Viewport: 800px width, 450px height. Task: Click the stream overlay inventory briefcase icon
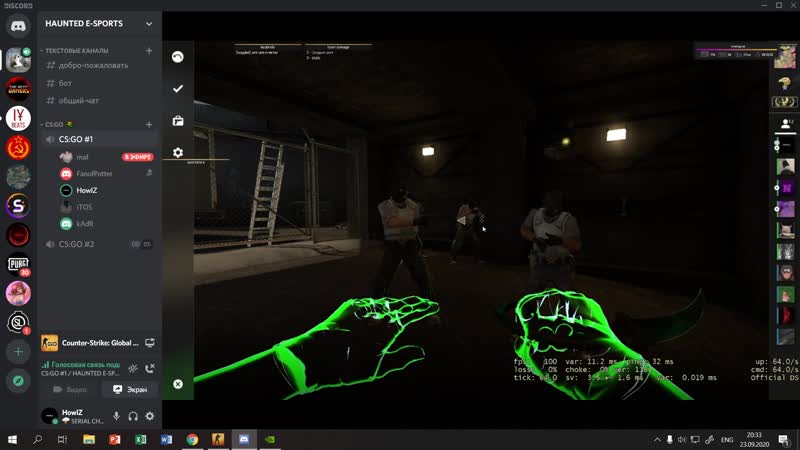178,121
